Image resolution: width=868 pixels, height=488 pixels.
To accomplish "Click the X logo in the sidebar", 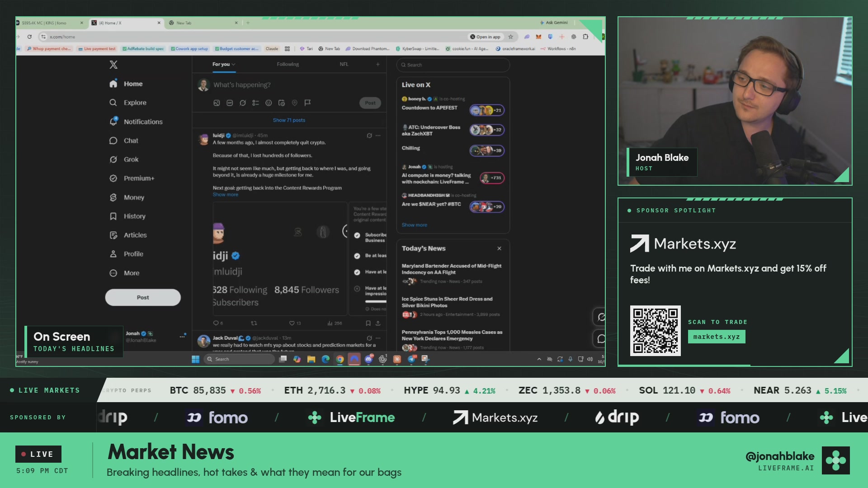I will tap(113, 65).
